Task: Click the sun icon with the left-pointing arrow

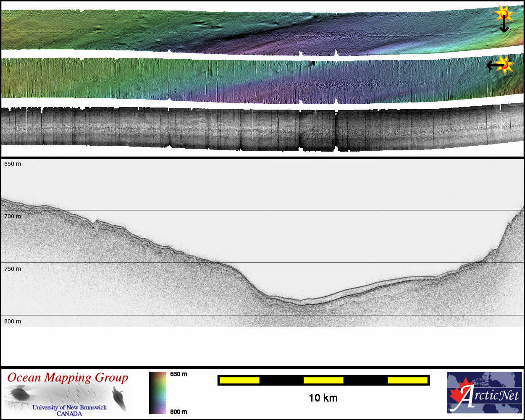Action: [x=506, y=65]
